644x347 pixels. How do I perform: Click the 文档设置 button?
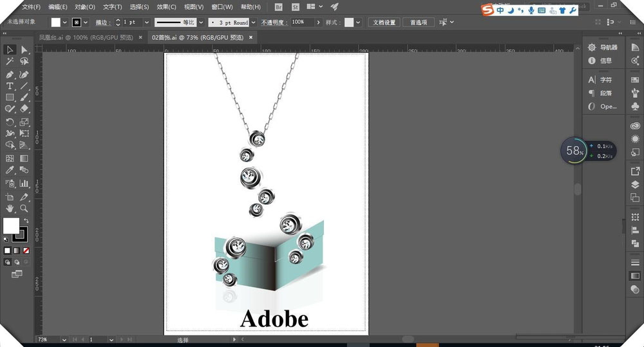coord(385,23)
